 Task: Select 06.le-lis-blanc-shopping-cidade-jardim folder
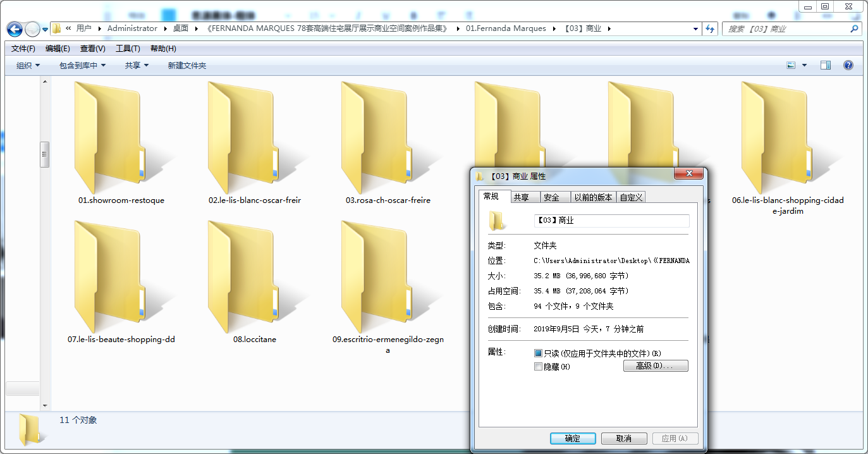(x=788, y=149)
